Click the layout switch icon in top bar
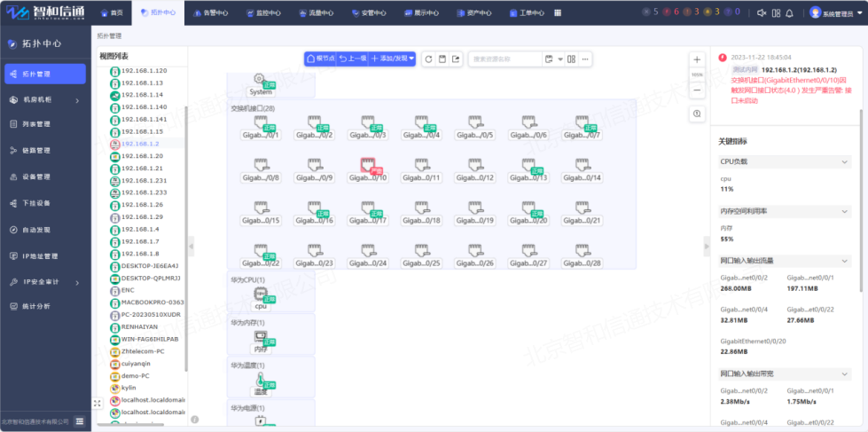Viewport: 868px width, 432px height. coord(776,12)
